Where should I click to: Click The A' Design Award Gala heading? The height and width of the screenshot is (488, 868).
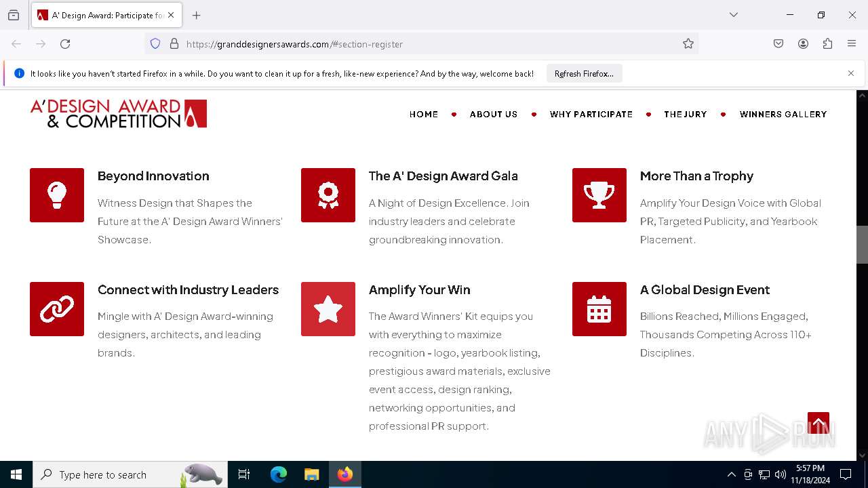click(443, 176)
